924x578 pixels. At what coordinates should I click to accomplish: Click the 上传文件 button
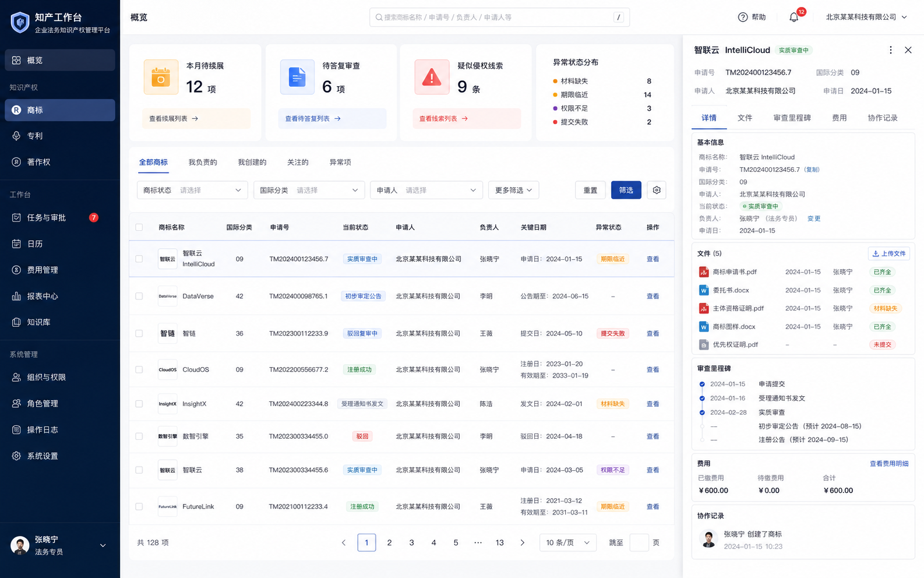(889, 253)
